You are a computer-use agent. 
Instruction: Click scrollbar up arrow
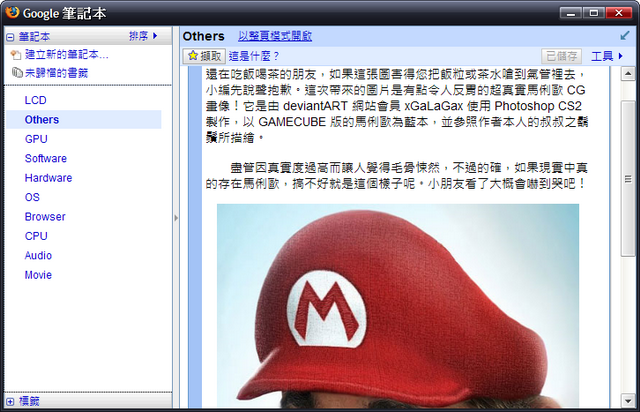628,73
